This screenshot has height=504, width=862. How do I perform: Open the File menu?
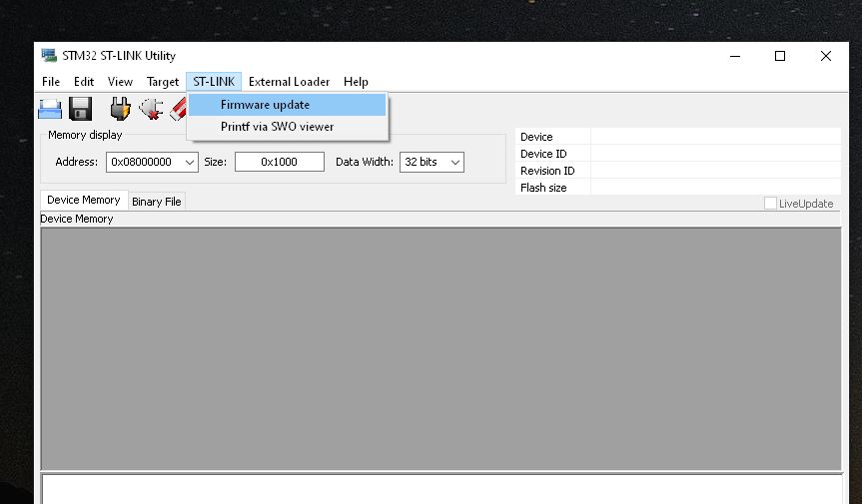(x=51, y=82)
